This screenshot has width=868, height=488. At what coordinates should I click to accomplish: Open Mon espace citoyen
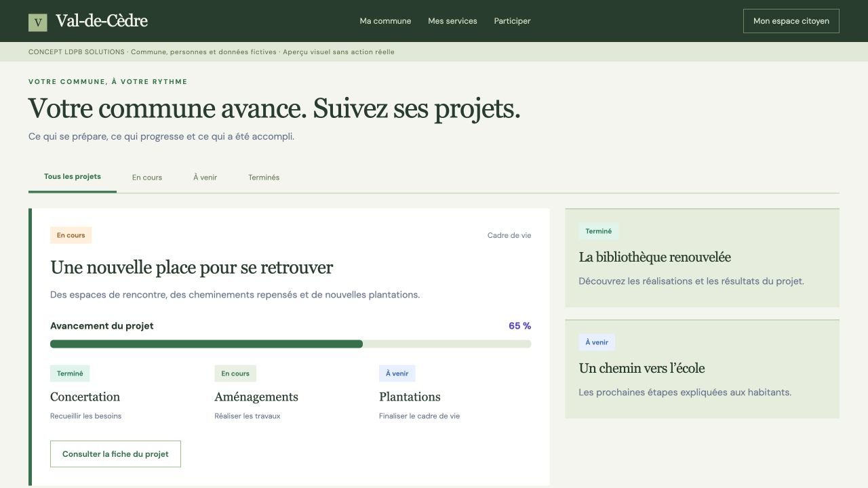[x=791, y=21]
